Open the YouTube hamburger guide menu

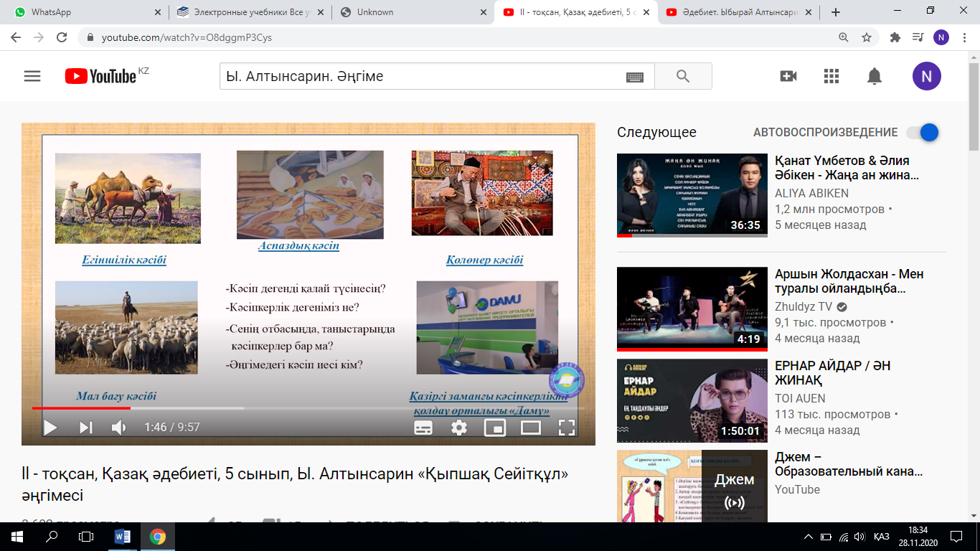32,76
